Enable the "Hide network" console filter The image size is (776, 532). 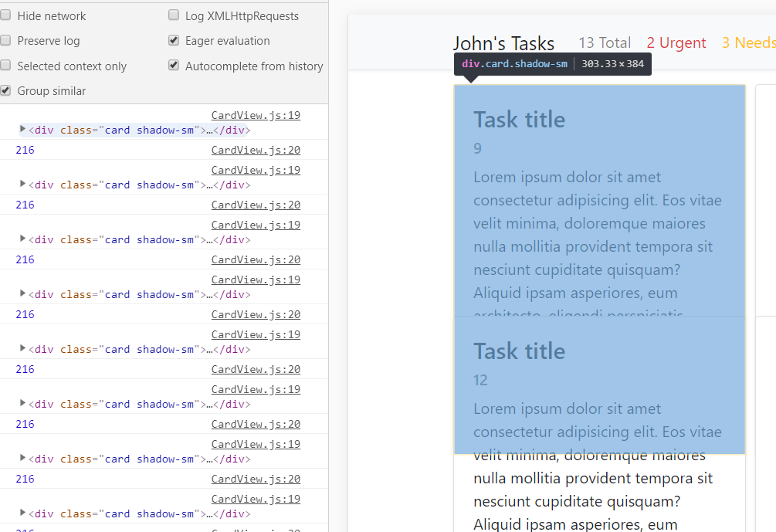tap(6, 15)
